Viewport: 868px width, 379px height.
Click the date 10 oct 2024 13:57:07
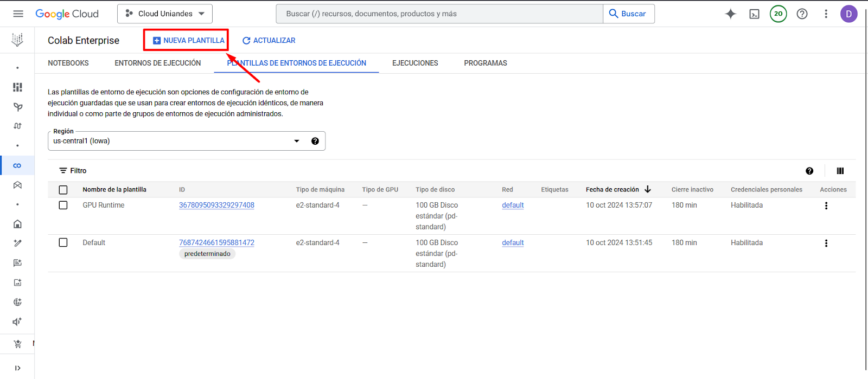(x=619, y=205)
